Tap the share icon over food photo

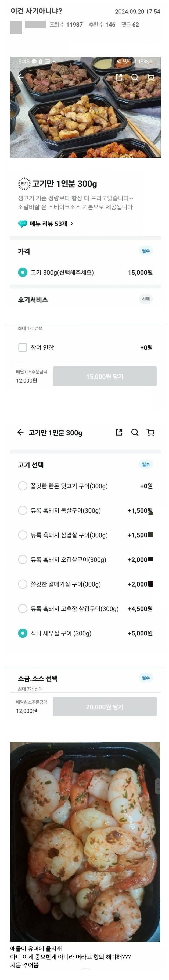(x=119, y=77)
